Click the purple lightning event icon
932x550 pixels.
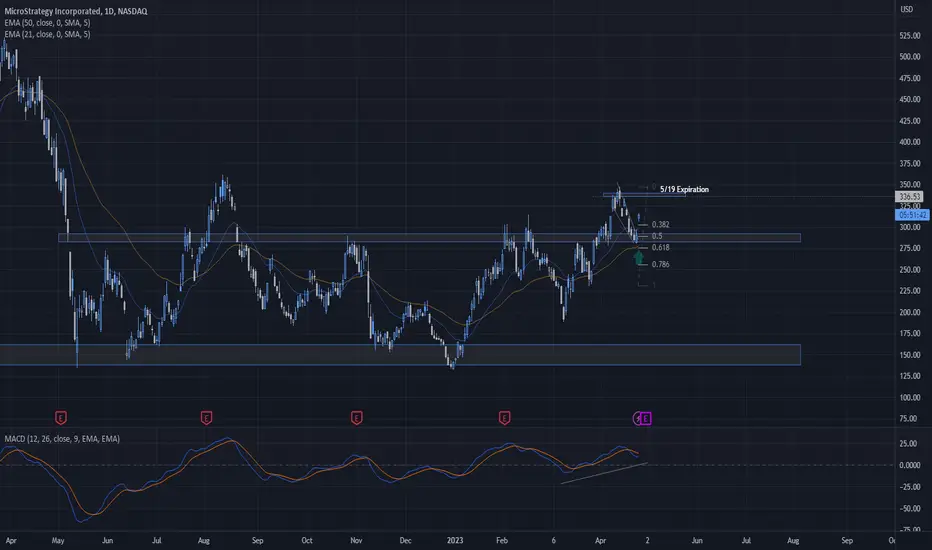pos(638,419)
